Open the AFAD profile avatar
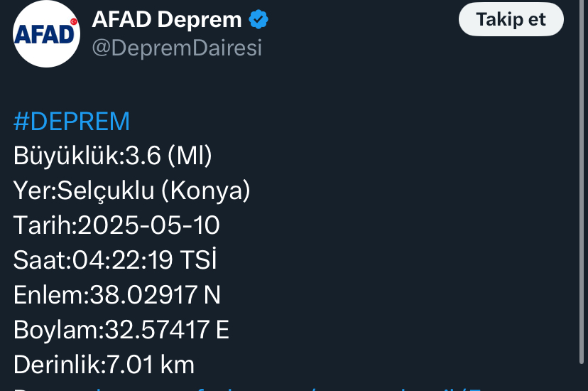The image size is (588, 391). pos(46,34)
